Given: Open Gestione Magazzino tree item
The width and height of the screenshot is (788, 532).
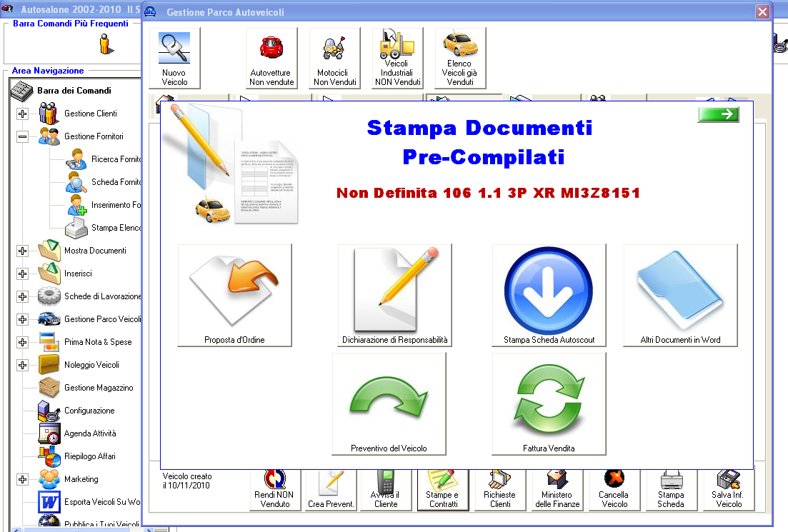Looking at the screenshot, I should point(99,388).
